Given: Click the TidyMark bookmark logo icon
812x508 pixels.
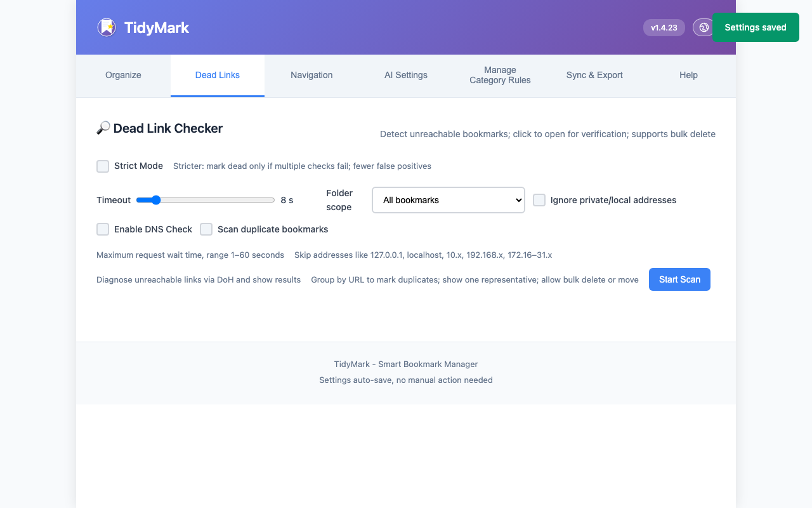Looking at the screenshot, I should click(x=106, y=27).
